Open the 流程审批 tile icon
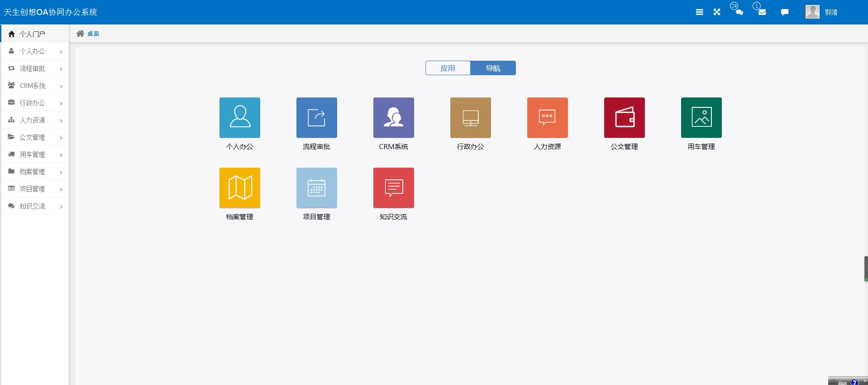The height and width of the screenshot is (385, 868). click(x=316, y=118)
